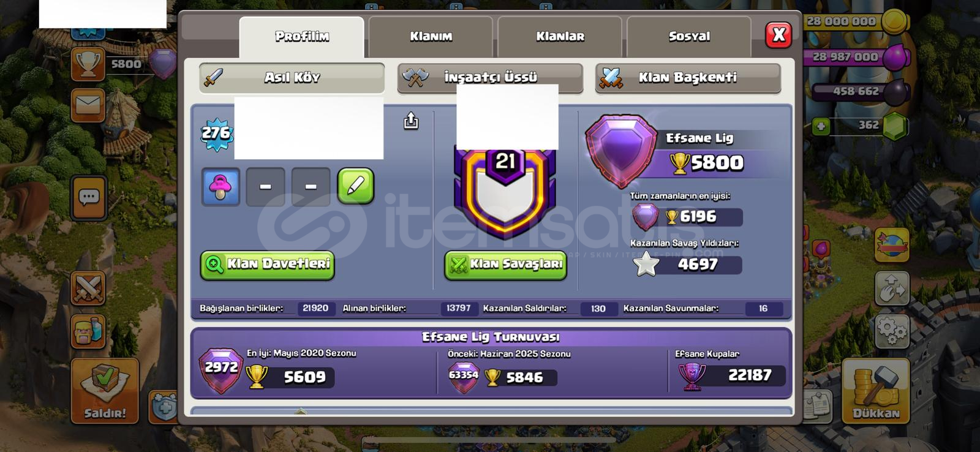The image size is (980, 452).
Task: Select the İnşaatçı Üssü view
Action: (x=490, y=78)
